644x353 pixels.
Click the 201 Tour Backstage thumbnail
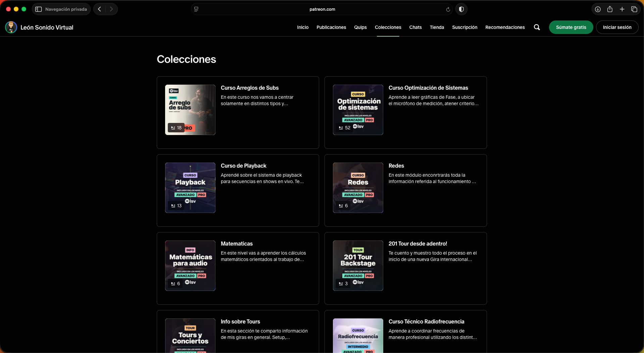pos(358,266)
